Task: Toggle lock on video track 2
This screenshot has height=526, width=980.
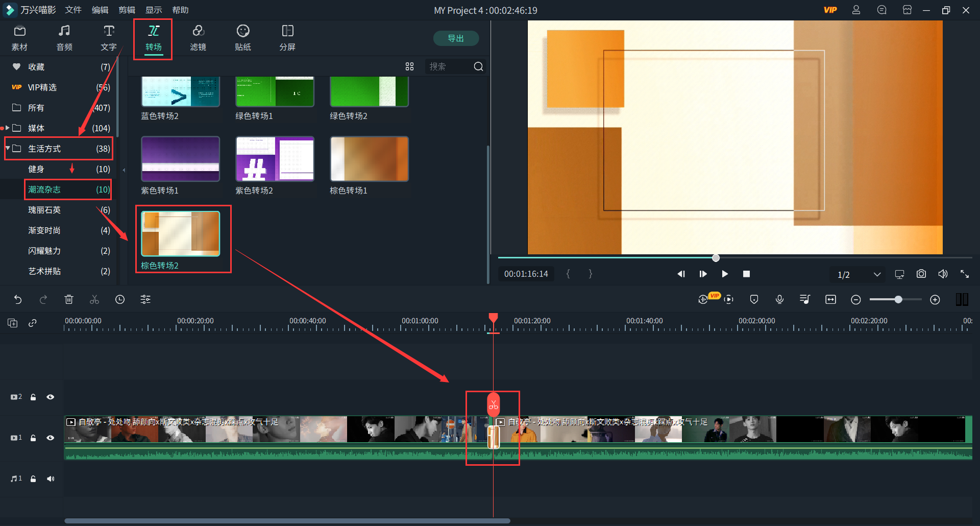Action: click(33, 397)
